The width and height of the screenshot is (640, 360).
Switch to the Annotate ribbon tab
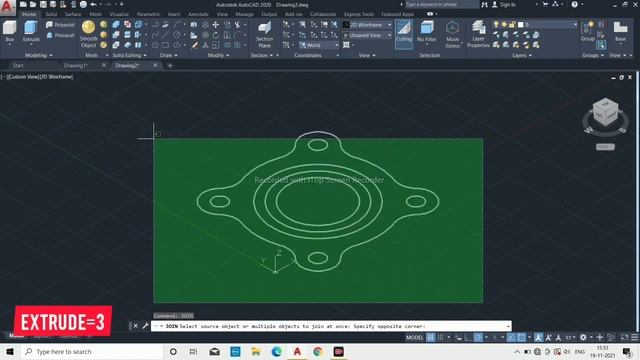[198, 14]
